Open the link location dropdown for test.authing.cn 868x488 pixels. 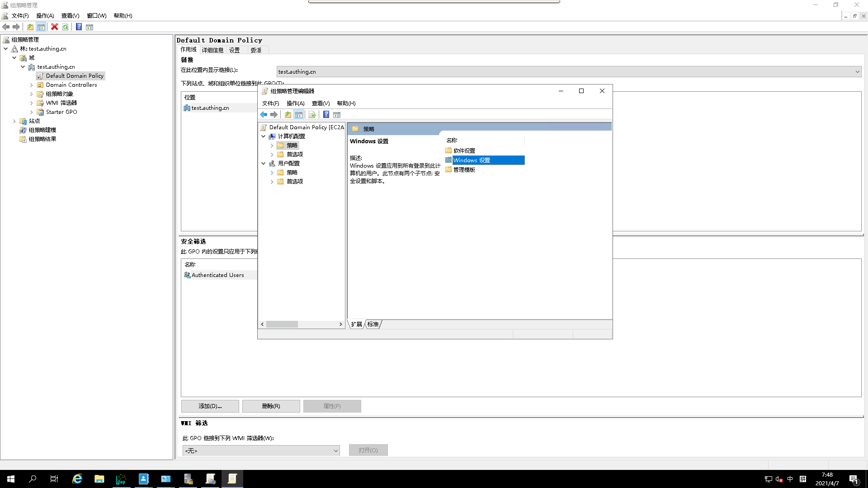pyautogui.click(x=857, y=71)
